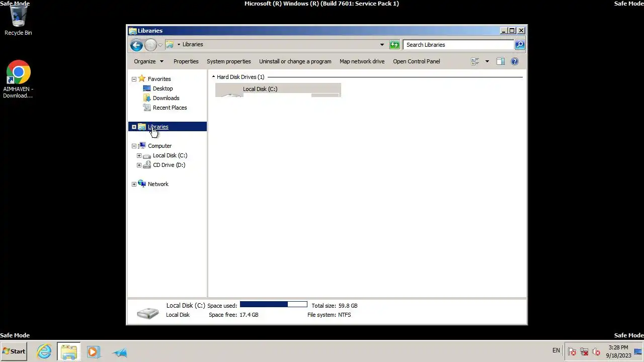
Task: Click the search magnifier button
Action: (x=520, y=45)
